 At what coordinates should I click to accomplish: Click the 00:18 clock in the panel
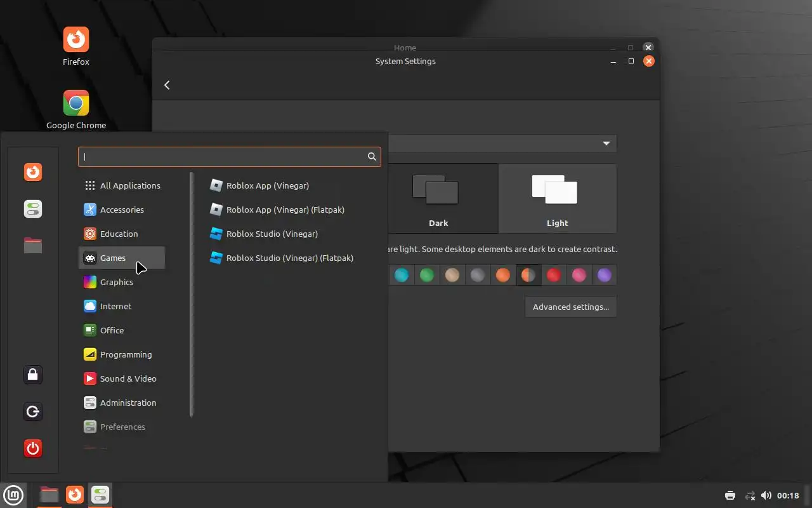[788, 495]
